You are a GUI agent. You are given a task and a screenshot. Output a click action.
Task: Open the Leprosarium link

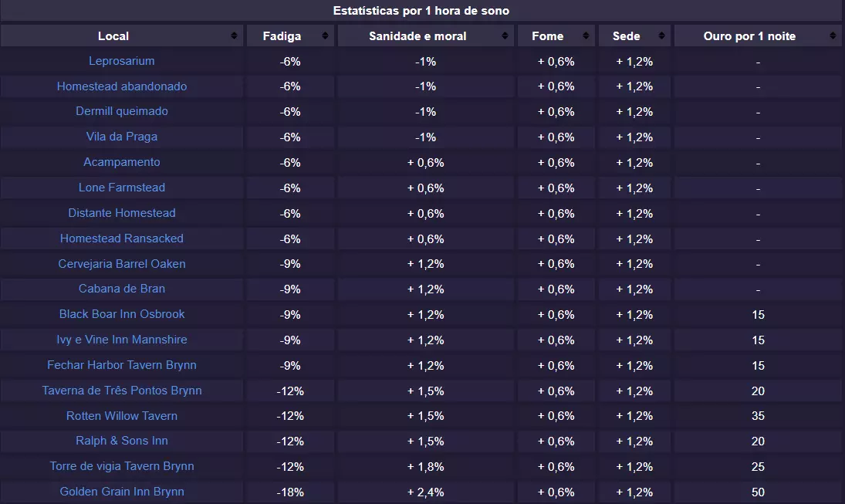pyautogui.click(x=122, y=61)
